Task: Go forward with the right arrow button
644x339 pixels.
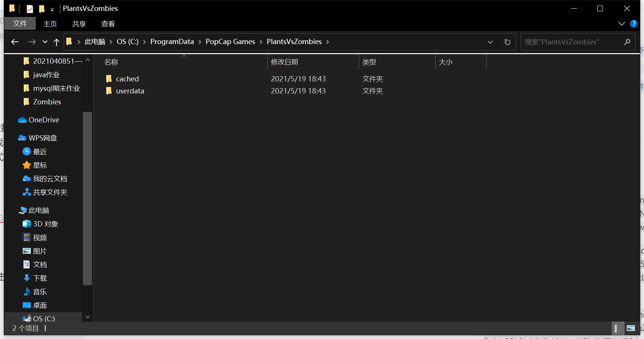Action: click(32, 42)
